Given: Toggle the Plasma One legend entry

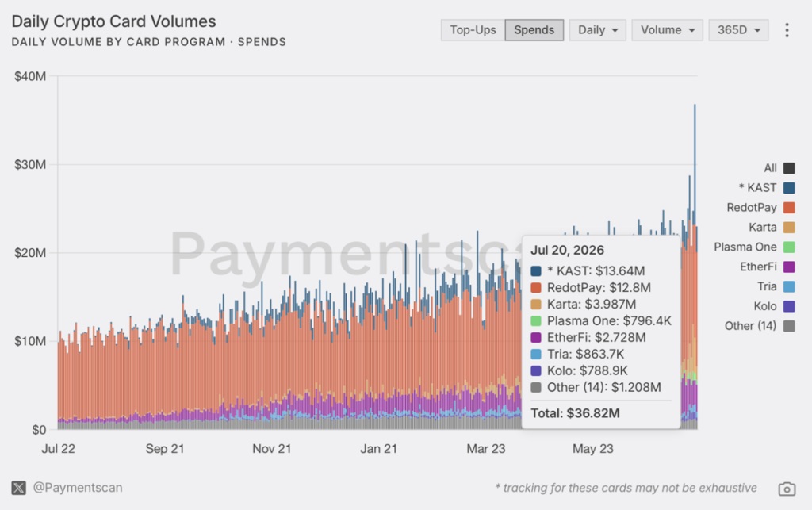Looking at the screenshot, I should point(754,247).
